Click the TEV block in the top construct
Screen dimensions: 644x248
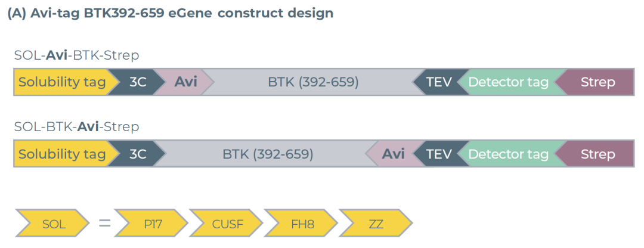click(439, 82)
